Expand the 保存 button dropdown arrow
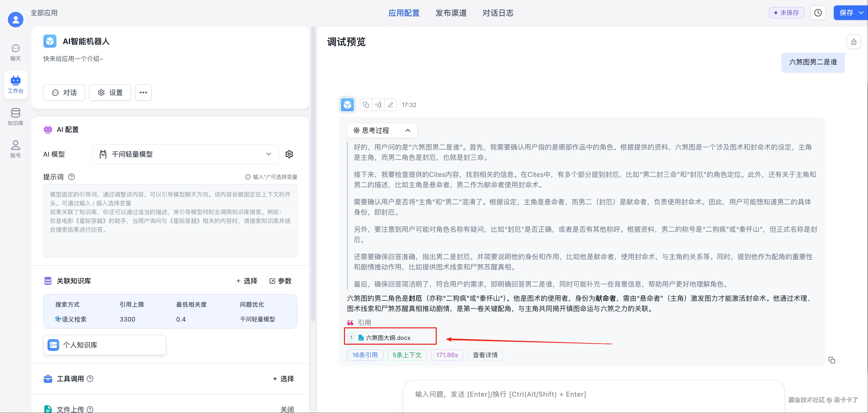The image size is (868, 413). (861, 13)
